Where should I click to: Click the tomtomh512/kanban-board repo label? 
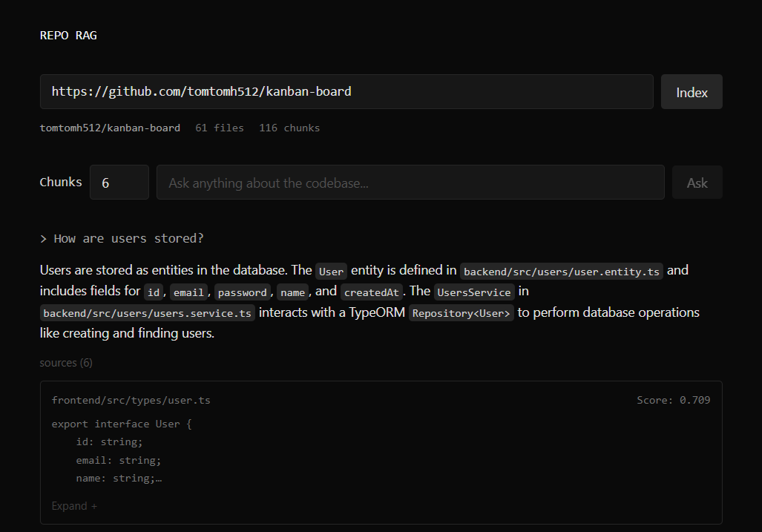coord(110,128)
